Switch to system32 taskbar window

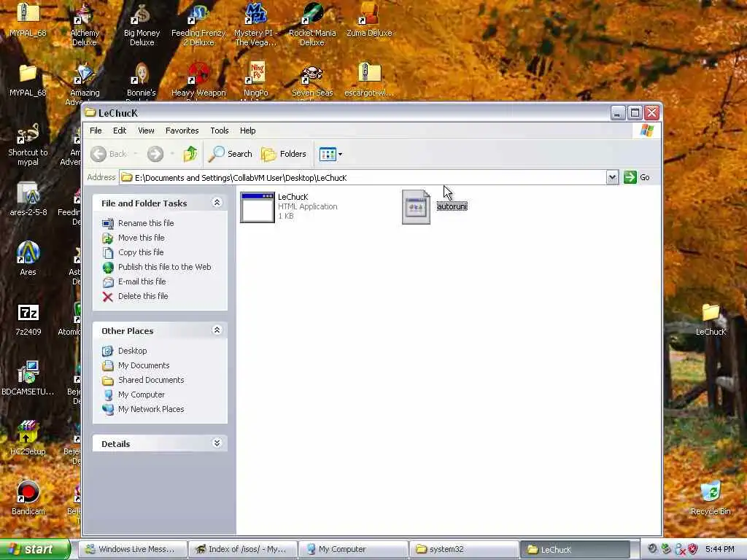point(463,549)
